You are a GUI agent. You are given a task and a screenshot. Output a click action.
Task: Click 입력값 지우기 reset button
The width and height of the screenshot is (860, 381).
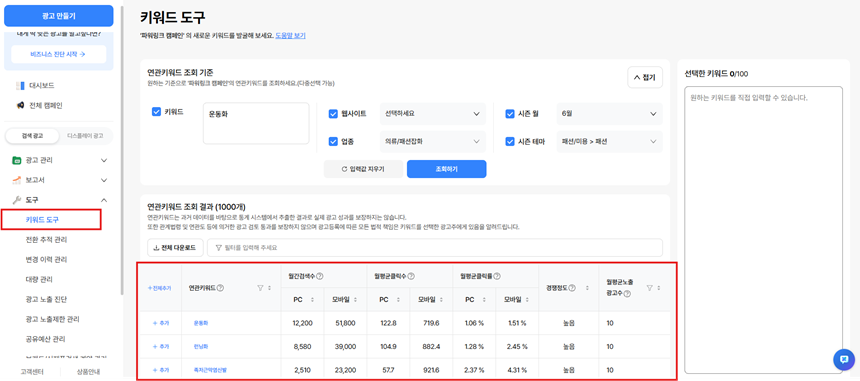tap(363, 169)
